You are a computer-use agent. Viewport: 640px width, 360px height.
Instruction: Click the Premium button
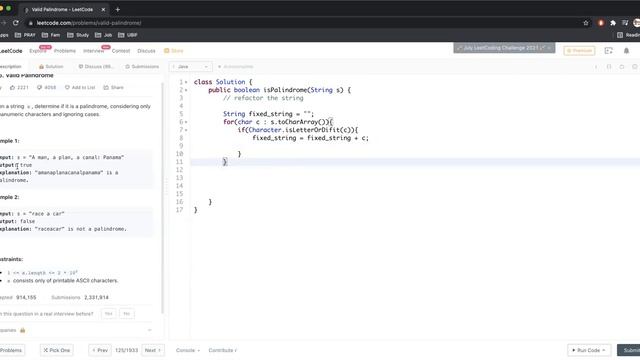coord(579,51)
